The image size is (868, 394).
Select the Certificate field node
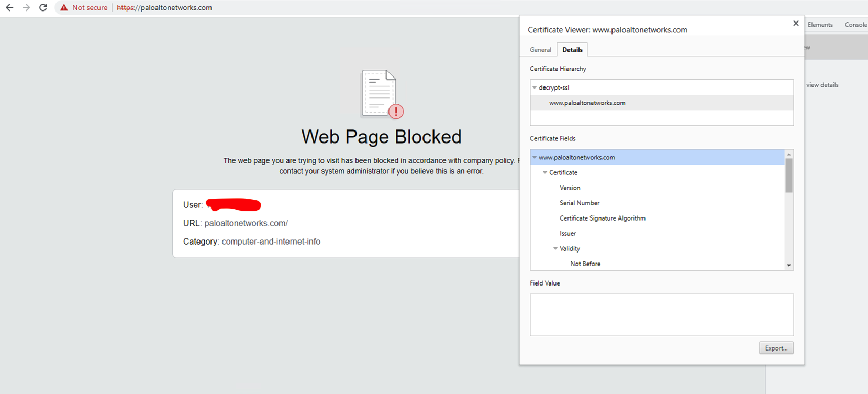[563, 172]
